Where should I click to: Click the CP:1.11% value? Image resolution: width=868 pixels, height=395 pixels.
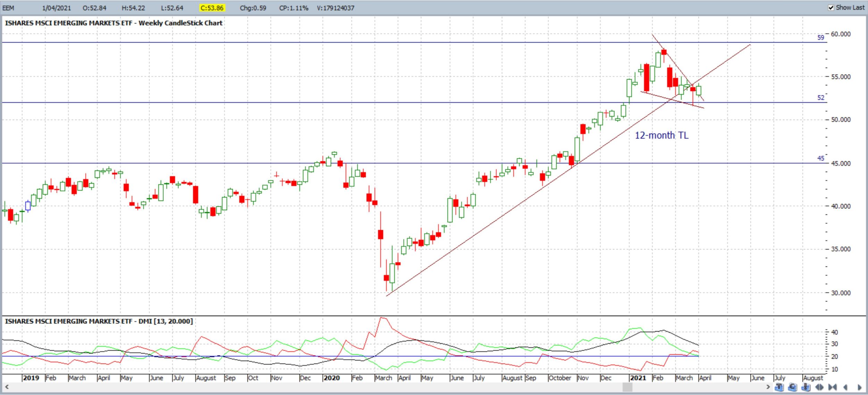pyautogui.click(x=294, y=8)
